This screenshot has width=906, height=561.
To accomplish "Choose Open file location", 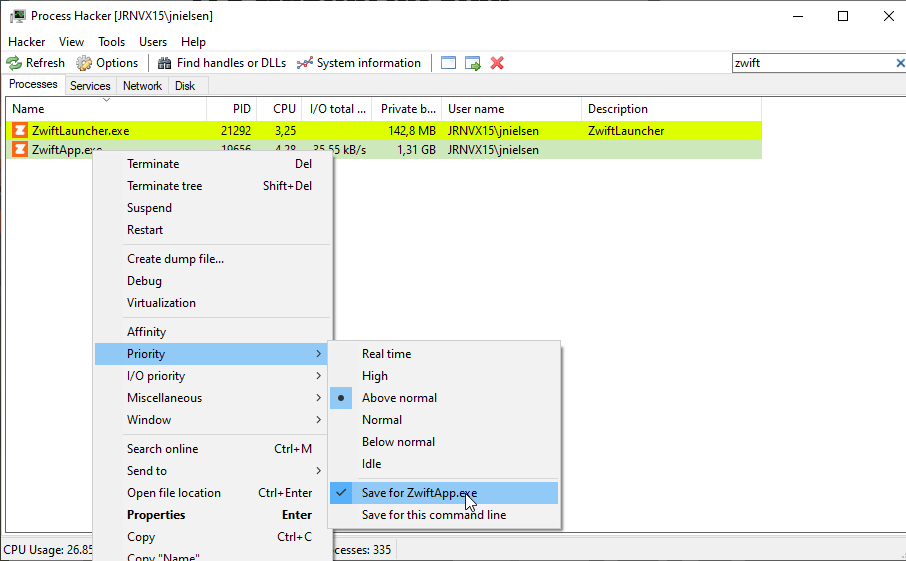I will [211, 493].
